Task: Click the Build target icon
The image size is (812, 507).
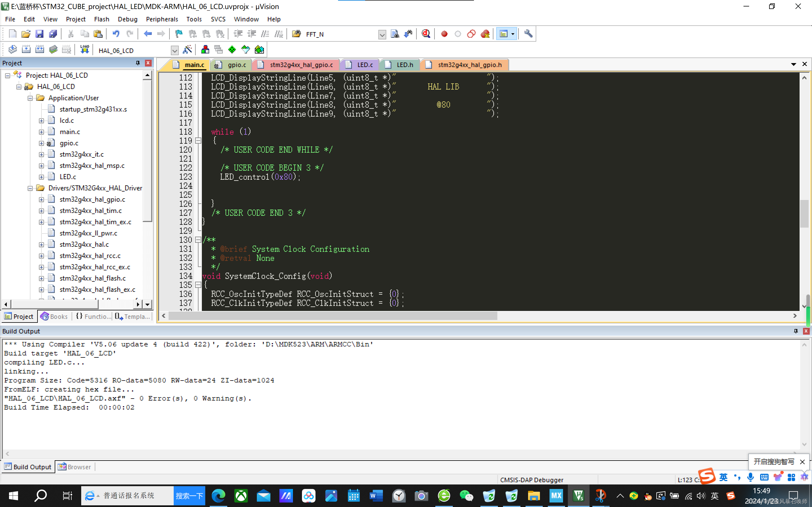Action: (26, 50)
